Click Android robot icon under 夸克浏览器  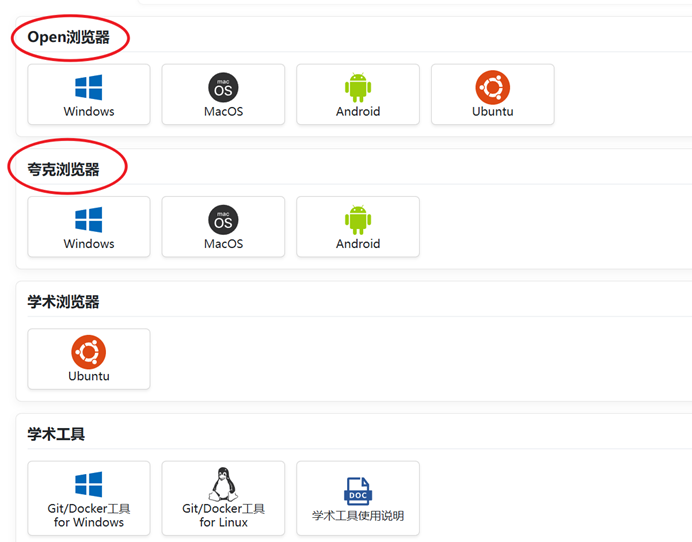358,219
